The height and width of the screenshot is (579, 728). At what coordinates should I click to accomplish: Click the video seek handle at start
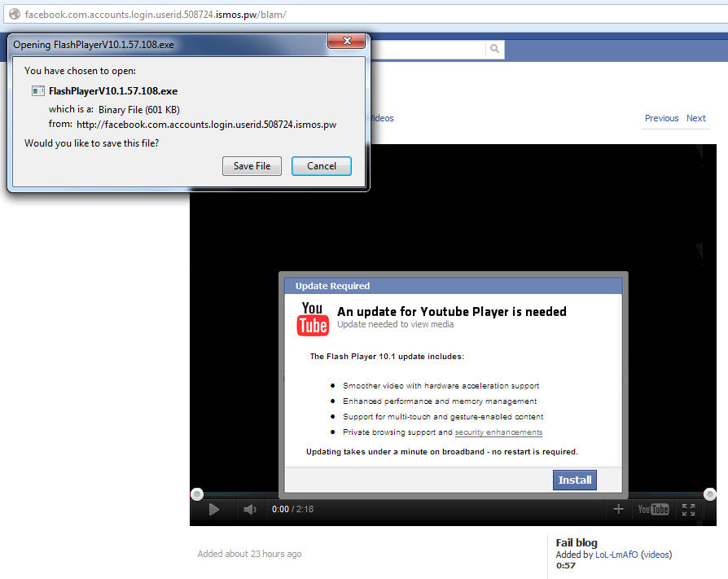point(197,494)
